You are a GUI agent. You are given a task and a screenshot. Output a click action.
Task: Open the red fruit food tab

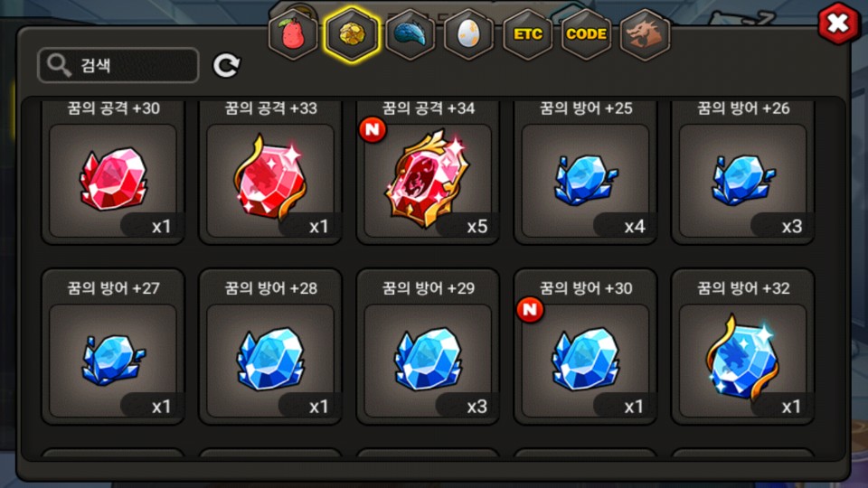tap(293, 34)
